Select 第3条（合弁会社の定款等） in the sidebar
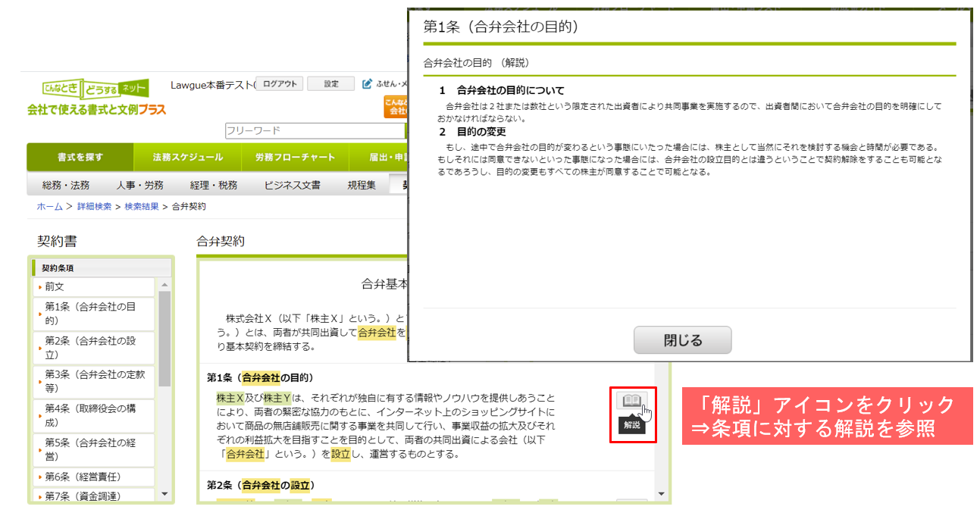The height and width of the screenshot is (516, 980). coord(95,380)
